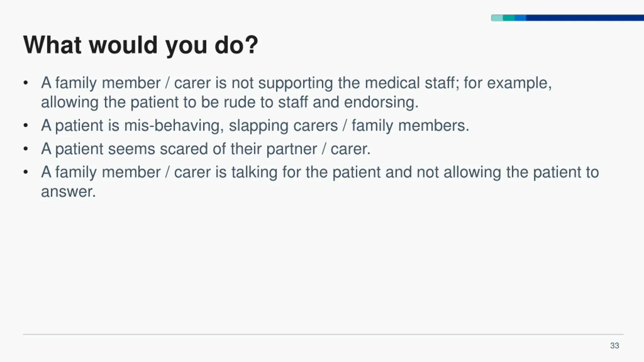Click the word 'answer.' ending the last bullet
The width and height of the screenshot is (644, 362).
pyautogui.click(x=68, y=192)
